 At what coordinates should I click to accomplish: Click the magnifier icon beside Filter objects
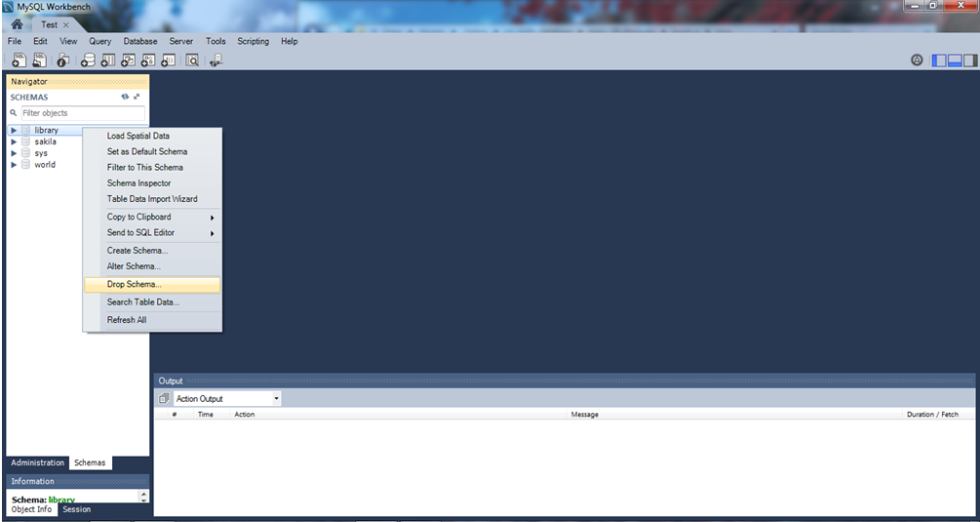coord(14,113)
